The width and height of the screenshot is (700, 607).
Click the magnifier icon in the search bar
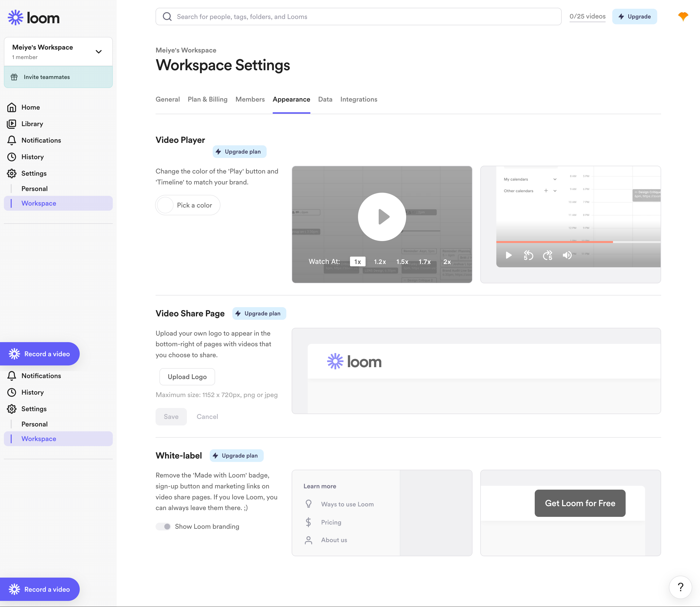tap(167, 17)
